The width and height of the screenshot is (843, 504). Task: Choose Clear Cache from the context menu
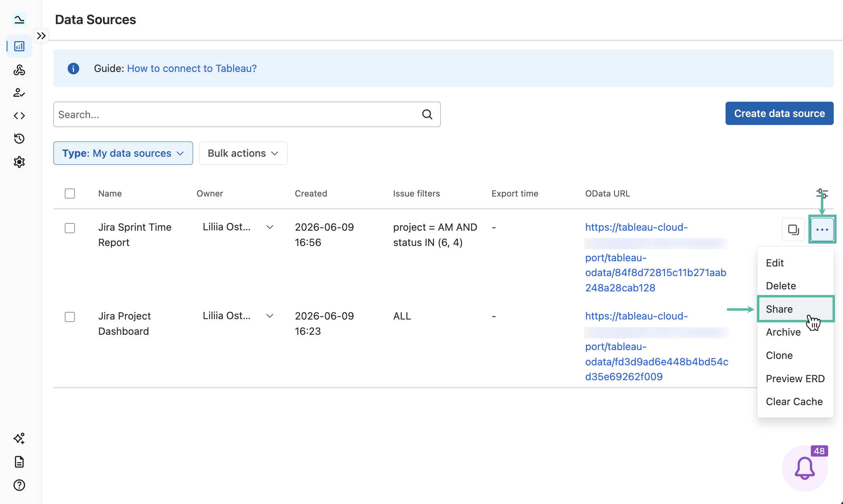point(796,402)
